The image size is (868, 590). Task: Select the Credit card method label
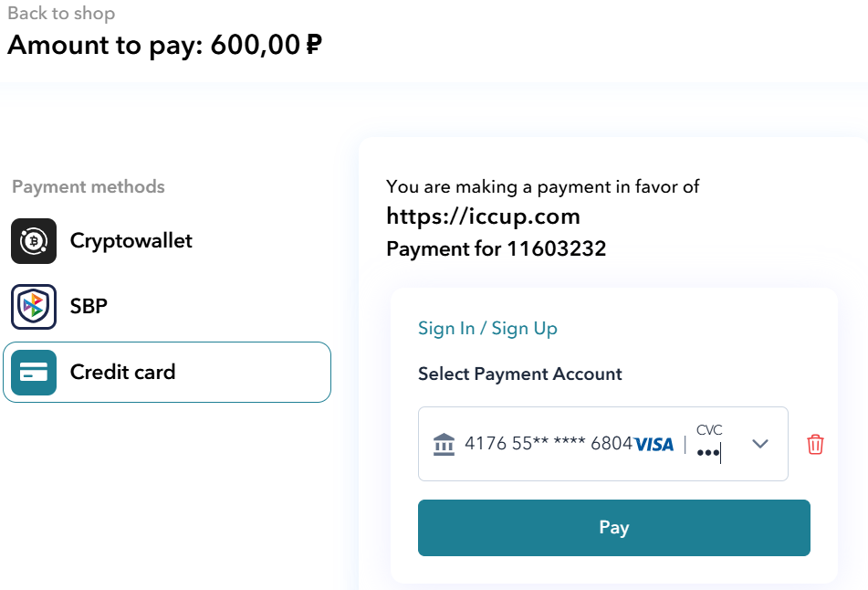(x=122, y=373)
